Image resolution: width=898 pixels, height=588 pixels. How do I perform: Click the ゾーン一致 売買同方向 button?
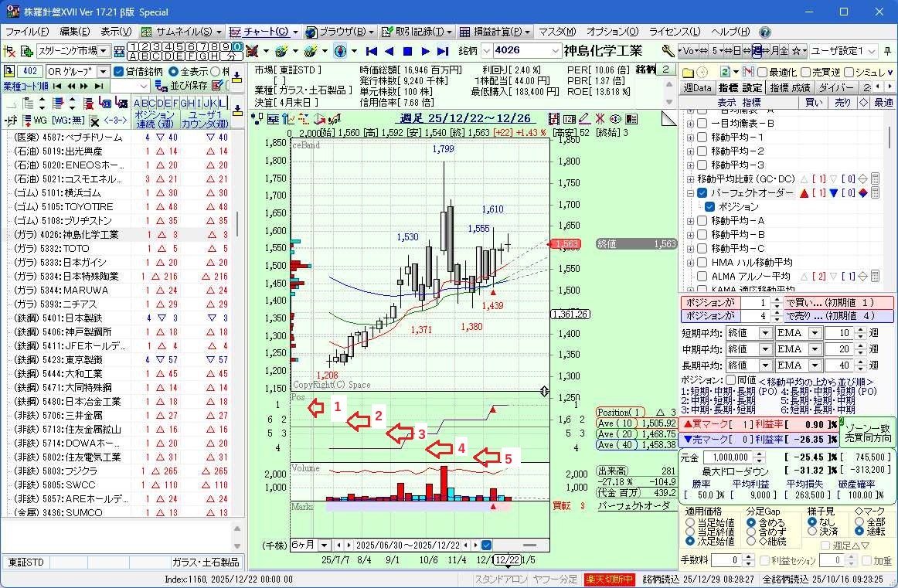[867, 433]
